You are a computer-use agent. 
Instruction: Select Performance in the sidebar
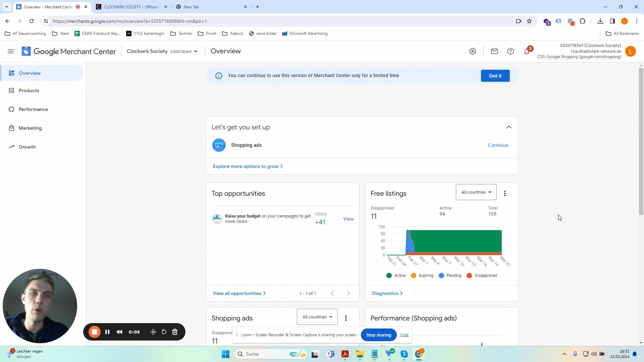click(42, 109)
